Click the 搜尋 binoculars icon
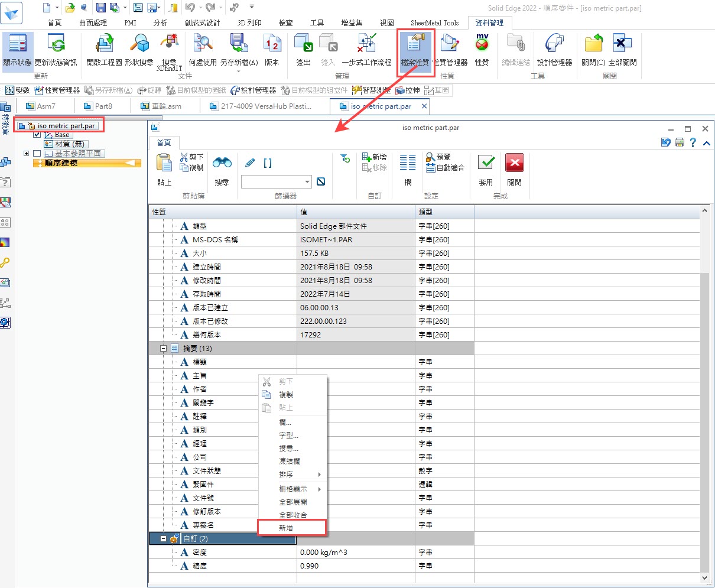This screenshot has height=588, width=715. pos(222,170)
